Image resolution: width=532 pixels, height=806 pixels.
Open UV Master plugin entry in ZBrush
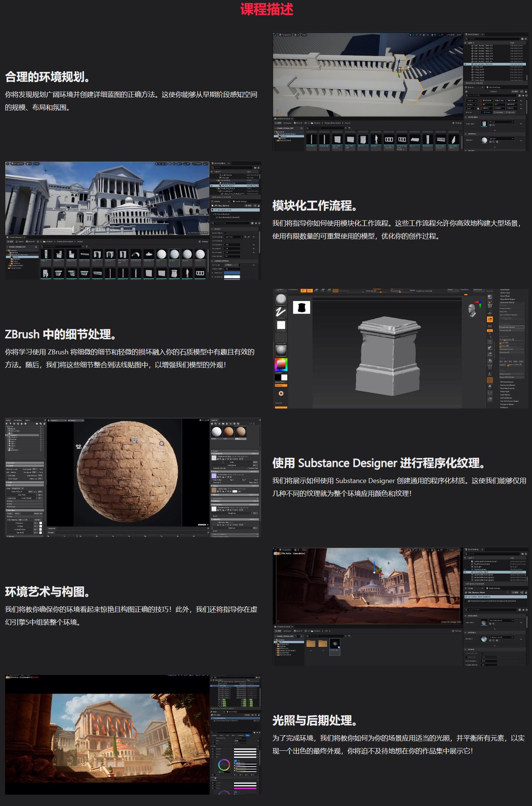coord(504,407)
